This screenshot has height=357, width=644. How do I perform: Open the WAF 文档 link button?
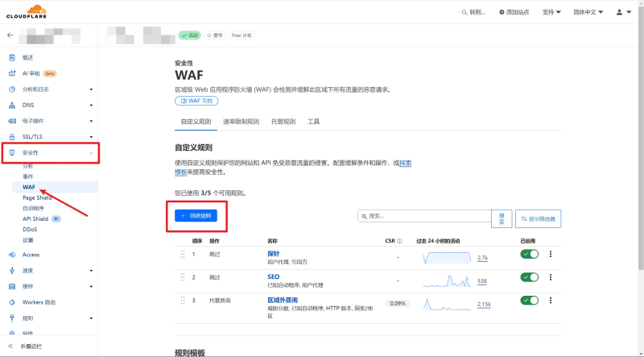[196, 101]
